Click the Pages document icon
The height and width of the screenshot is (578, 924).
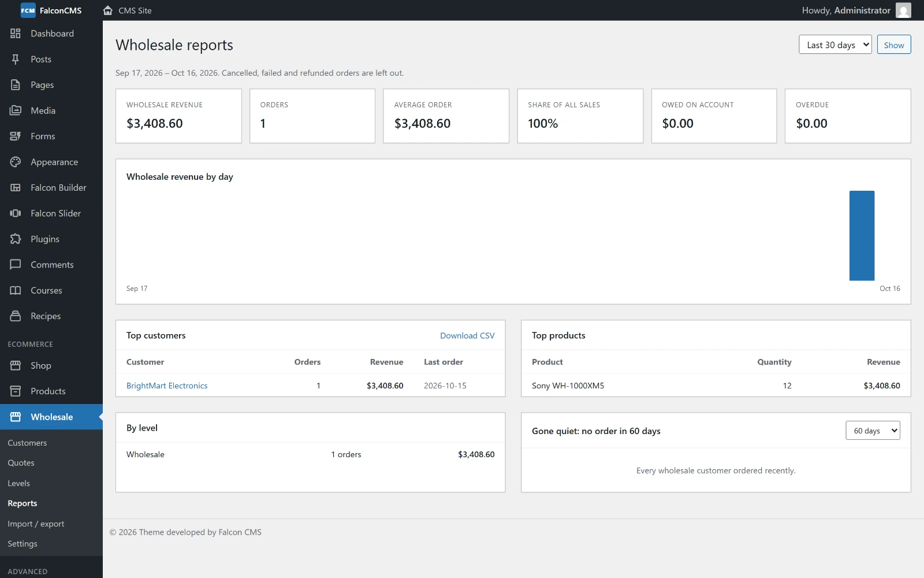tap(16, 85)
